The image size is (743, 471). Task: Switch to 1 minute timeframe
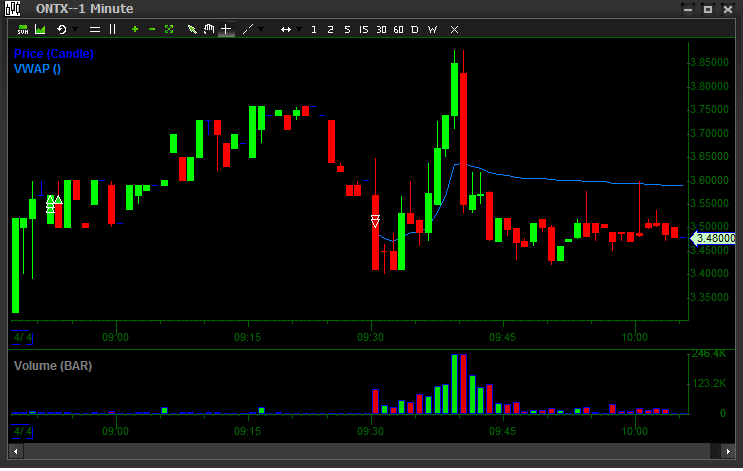coord(314,29)
